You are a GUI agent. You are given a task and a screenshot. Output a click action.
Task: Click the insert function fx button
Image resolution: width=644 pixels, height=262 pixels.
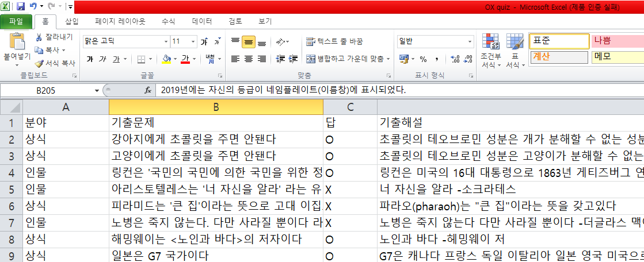coord(148,91)
